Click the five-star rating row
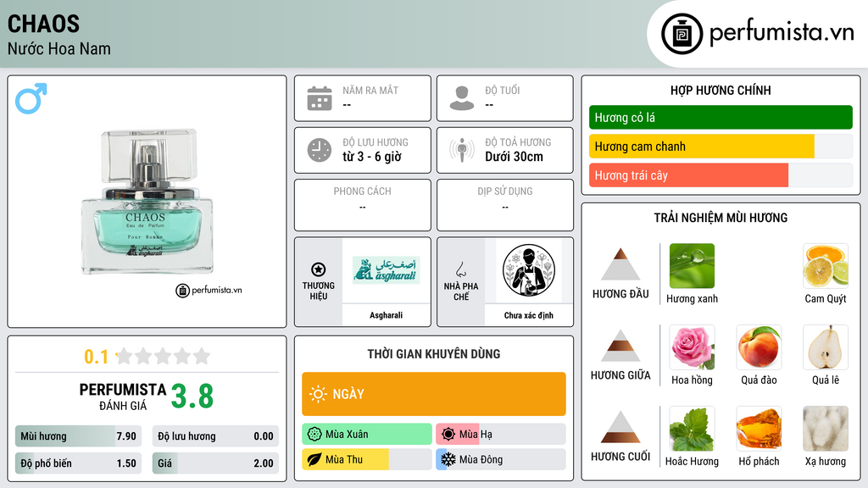This screenshot has height=488, width=868. [x=163, y=356]
